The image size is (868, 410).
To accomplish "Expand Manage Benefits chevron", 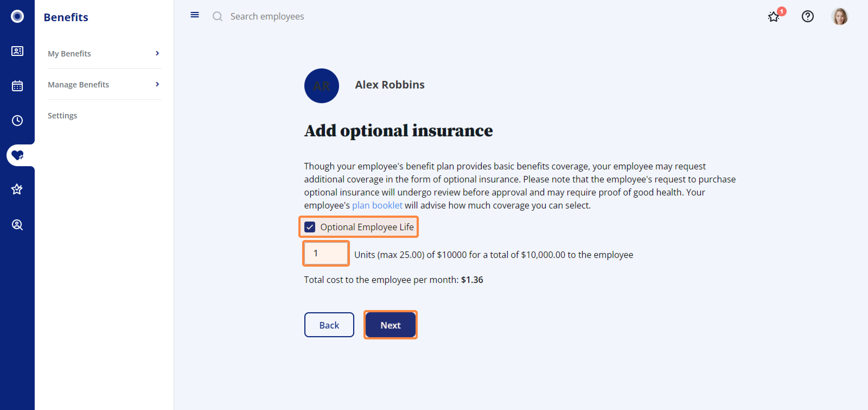I will pyautogui.click(x=157, y=84).
